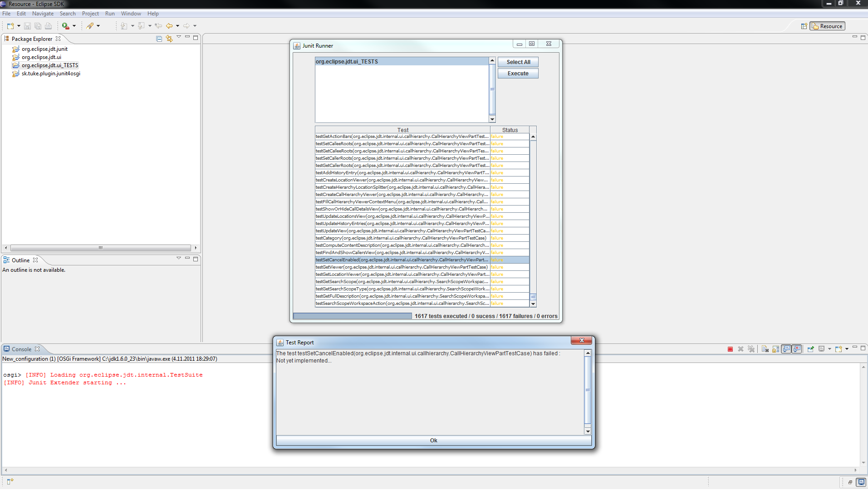Open the Navigate menu
The height and width of the screenshot is (490, 868).
[x=43, y=14]
